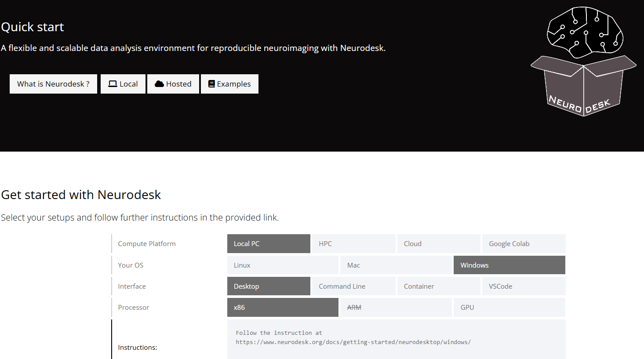This screenshot has width=644, height=359.
Task: Choose Windows as your OS
Action: (x=509, y=265)
